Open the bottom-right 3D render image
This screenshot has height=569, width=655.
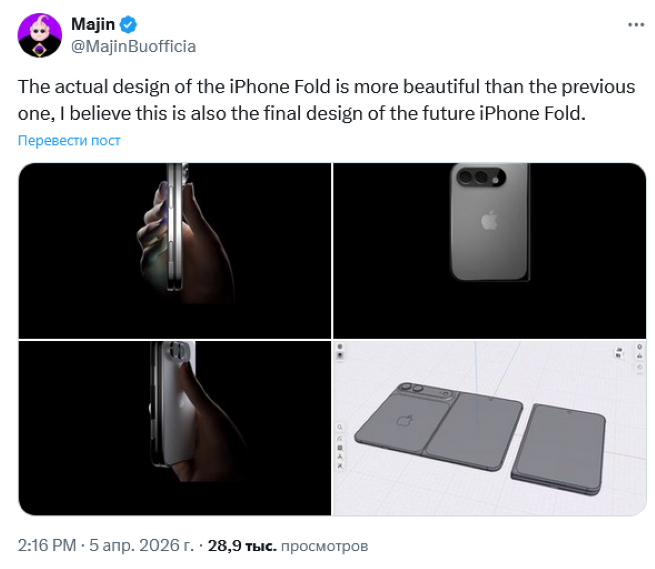point(490,427)
